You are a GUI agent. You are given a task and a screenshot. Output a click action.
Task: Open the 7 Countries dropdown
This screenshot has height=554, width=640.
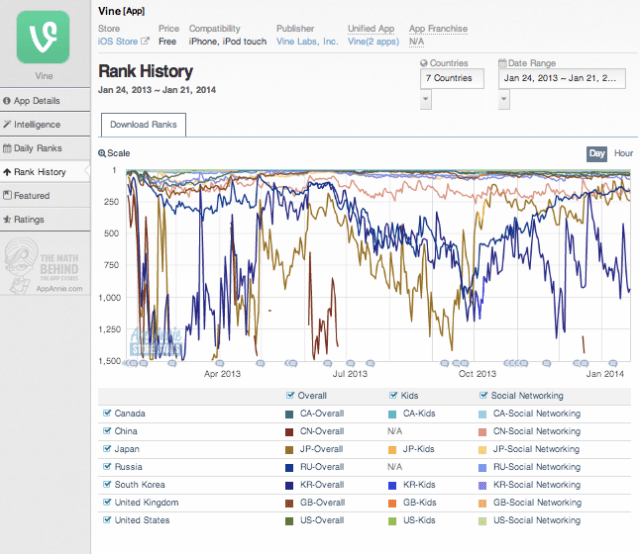click(x=452, y=78)
